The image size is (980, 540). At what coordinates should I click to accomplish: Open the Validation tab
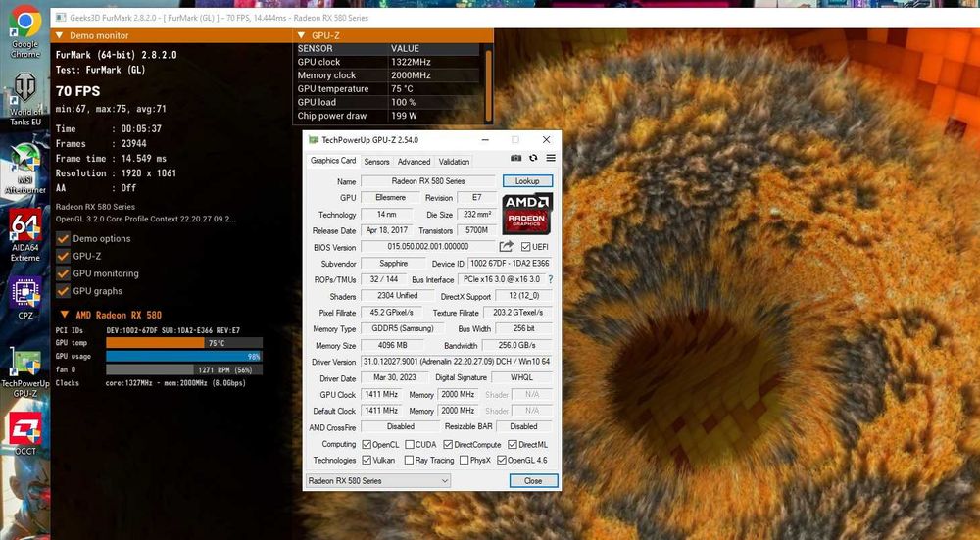[x=454, y=162]
